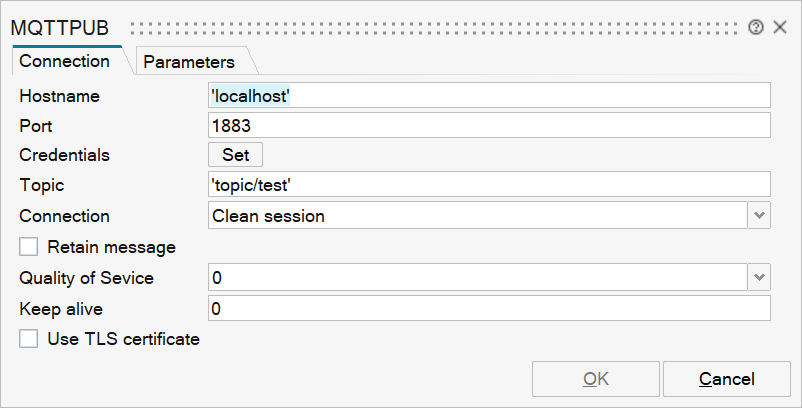The width and height of the screenshot is (802, 408).
Task: Switch to the Parameters tab
Action: (189, 62)
